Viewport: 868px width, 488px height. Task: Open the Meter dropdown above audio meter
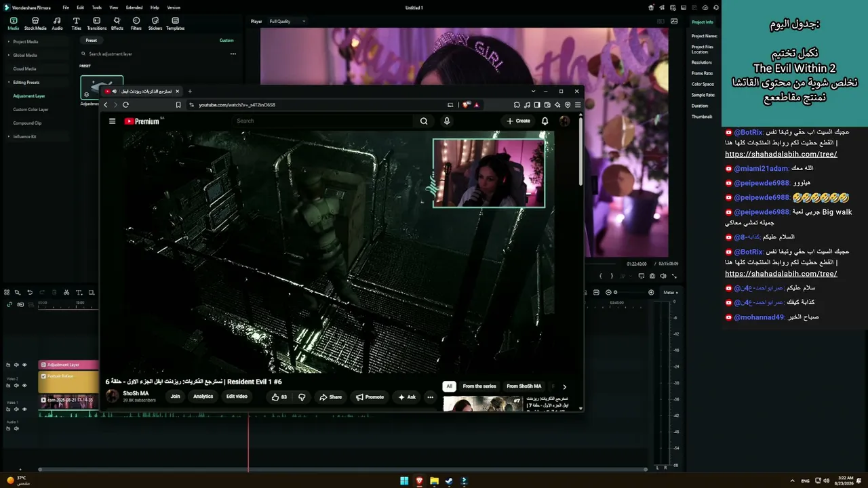coord(671,293)
